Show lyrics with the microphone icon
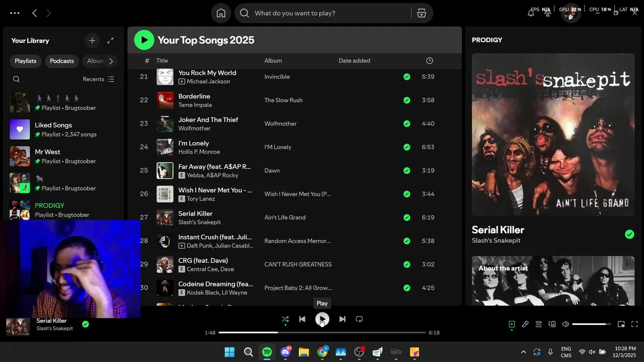Viewport: 644px width, 362px height. [x=525, y=324]
